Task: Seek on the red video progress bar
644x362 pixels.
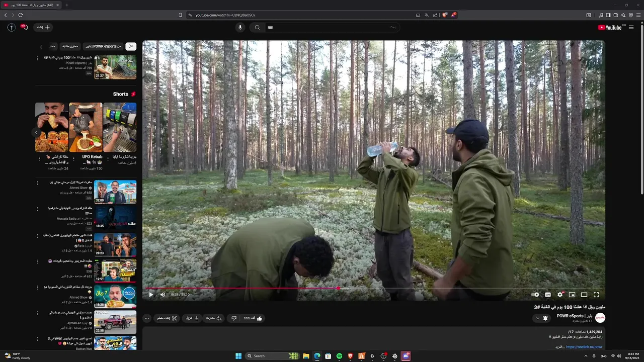Action: click(373, 288)
